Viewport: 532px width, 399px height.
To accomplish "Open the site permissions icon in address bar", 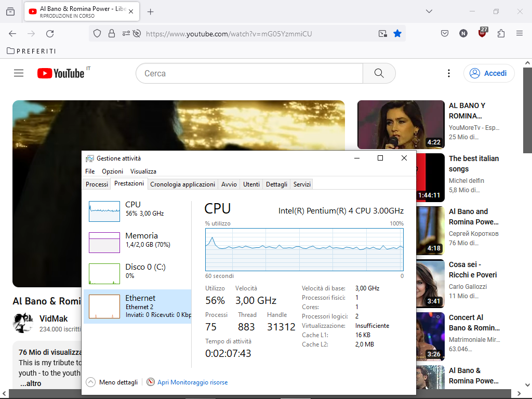I will click(x=126, y=34).
